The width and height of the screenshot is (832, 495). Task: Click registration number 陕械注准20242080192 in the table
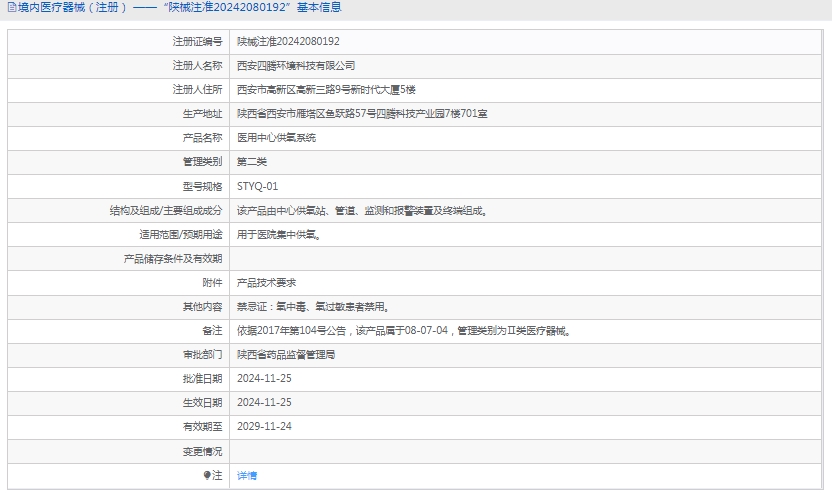288,42
